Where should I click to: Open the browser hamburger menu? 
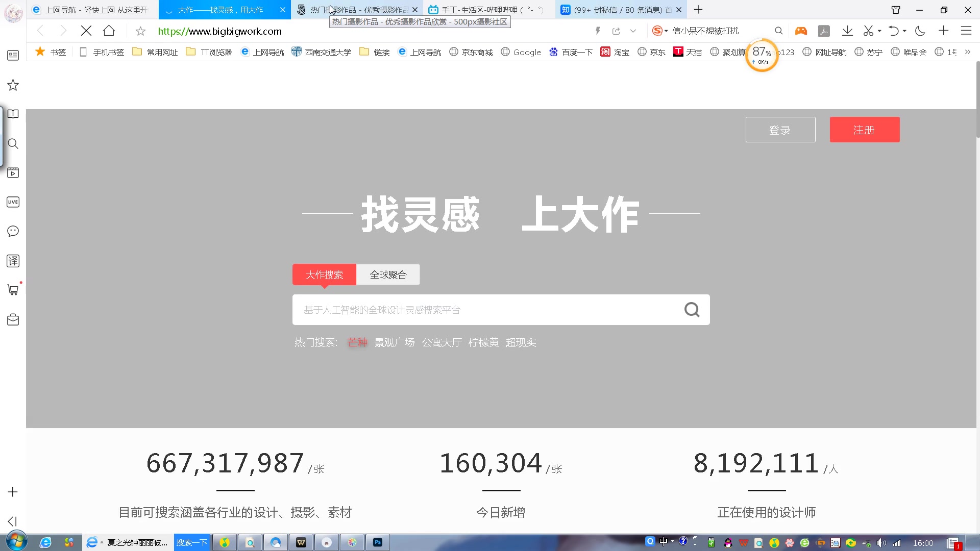(x=966, y=31)
